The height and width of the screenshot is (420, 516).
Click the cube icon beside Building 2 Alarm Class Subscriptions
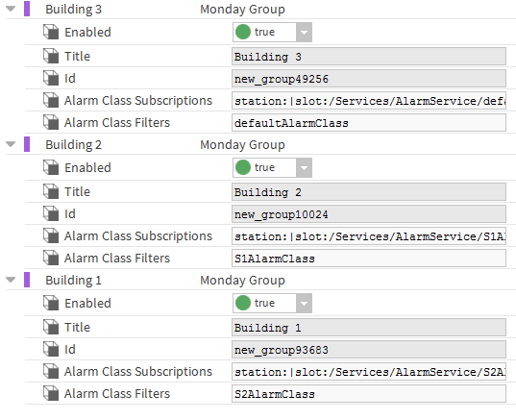pyautogui.click(x=51, y=235)
